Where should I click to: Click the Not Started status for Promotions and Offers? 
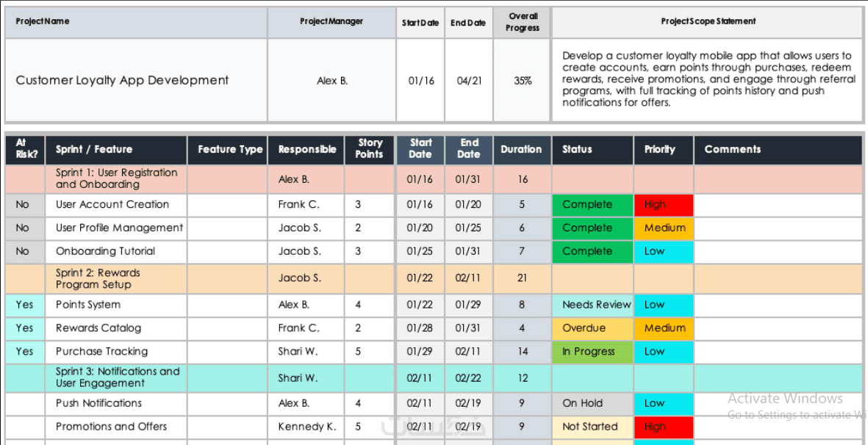592,427
